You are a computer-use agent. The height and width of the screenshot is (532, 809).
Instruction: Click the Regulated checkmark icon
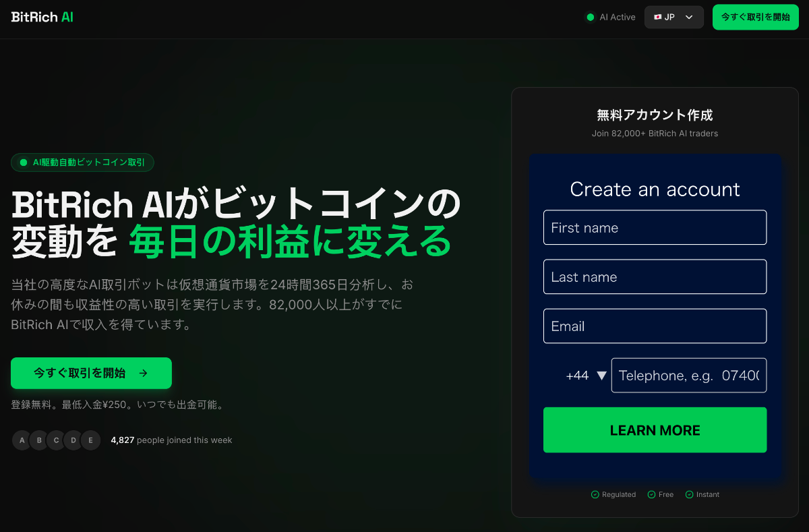coord(595,495)
